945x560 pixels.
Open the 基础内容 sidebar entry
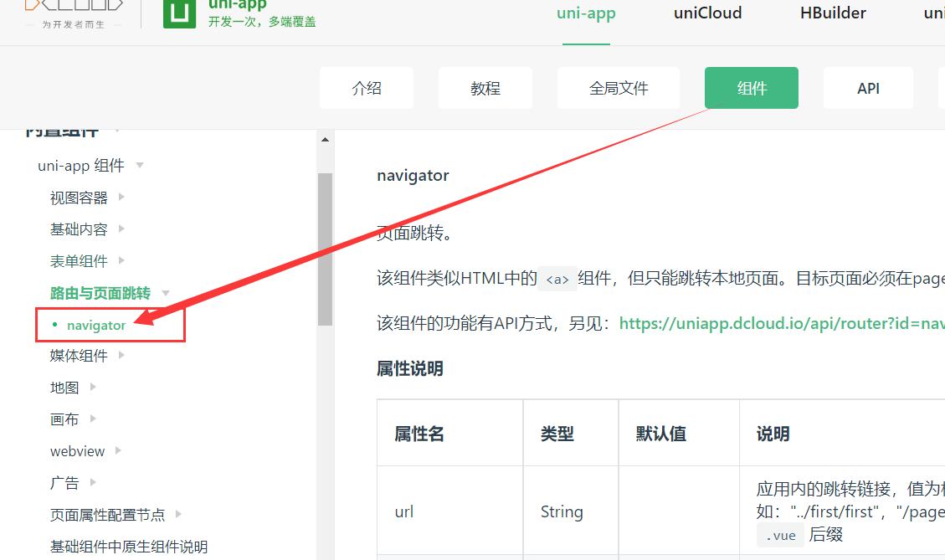tap(79, 229)
